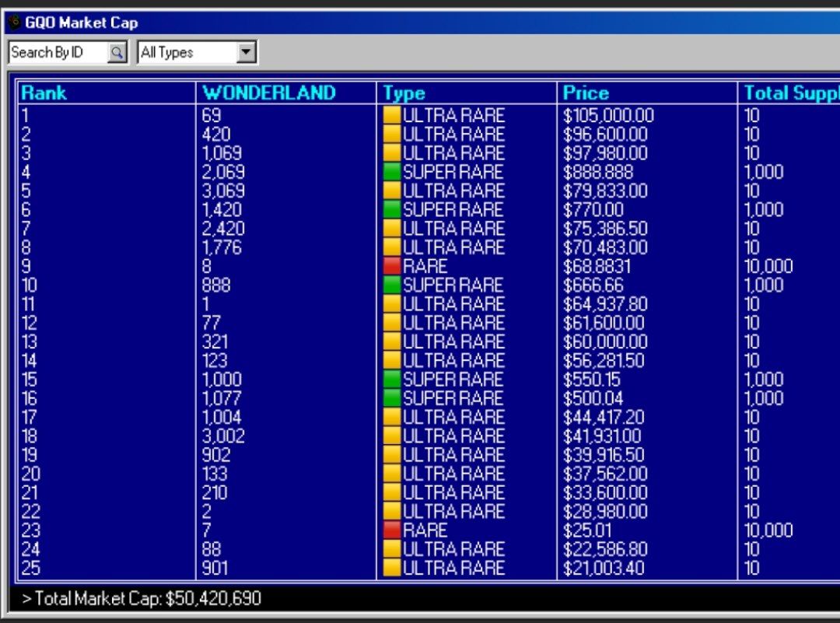
Task: Sort by the Type column header
Action: [x=404, y=93]
